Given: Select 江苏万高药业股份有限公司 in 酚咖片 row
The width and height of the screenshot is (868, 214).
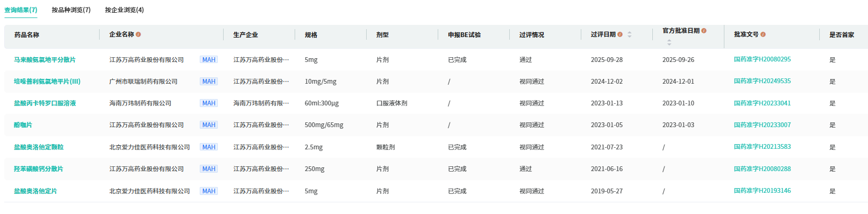Looking at the screenshot, I should click(146, 125).
